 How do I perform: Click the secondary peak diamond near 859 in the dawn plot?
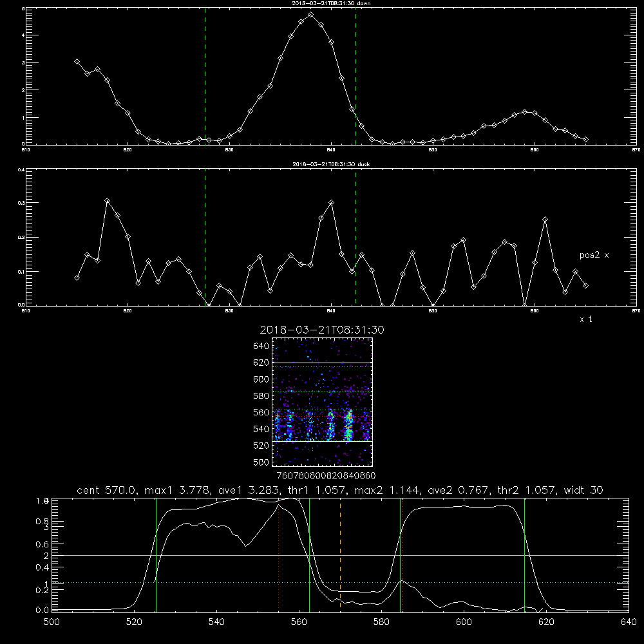(524, 111)
